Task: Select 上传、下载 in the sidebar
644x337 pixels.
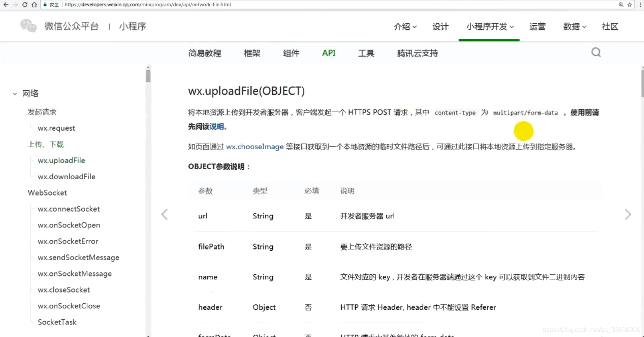Action: coord(46,144)
